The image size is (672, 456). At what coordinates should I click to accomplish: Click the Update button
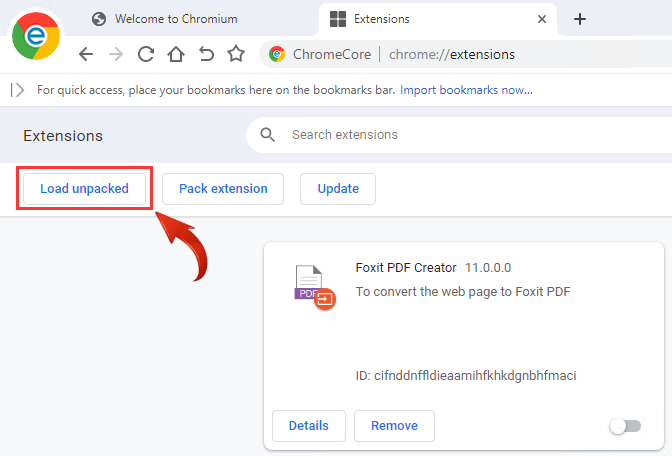(x=338, y=189)
